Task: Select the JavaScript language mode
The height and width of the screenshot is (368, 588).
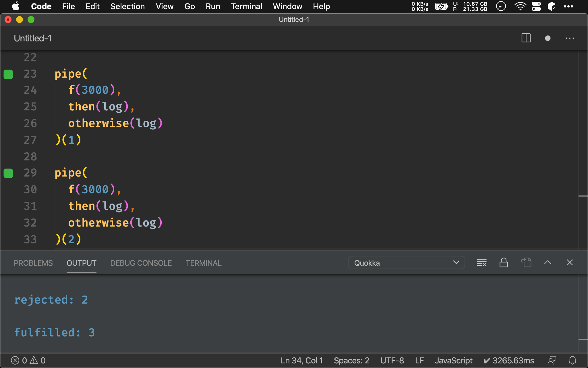Action: click(454, 361)
